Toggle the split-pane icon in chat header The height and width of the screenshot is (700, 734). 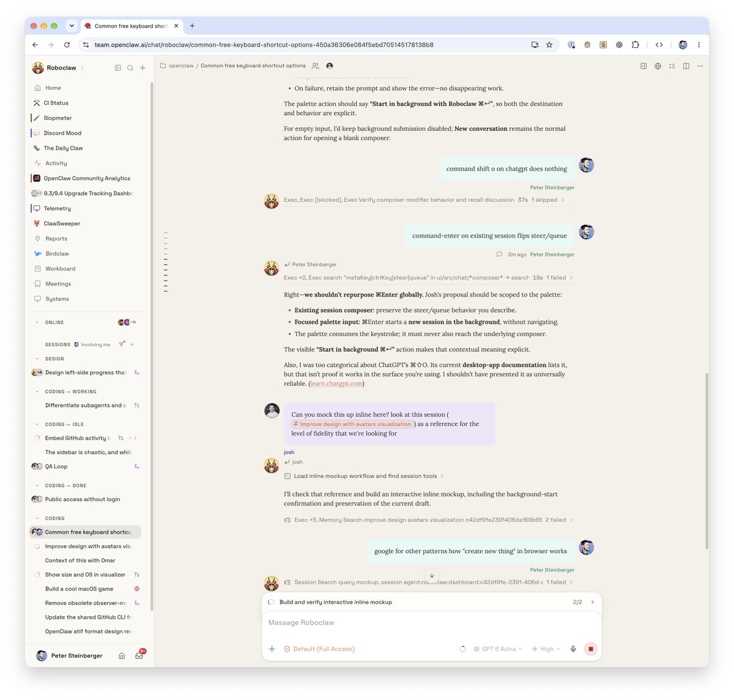[686, 66]
